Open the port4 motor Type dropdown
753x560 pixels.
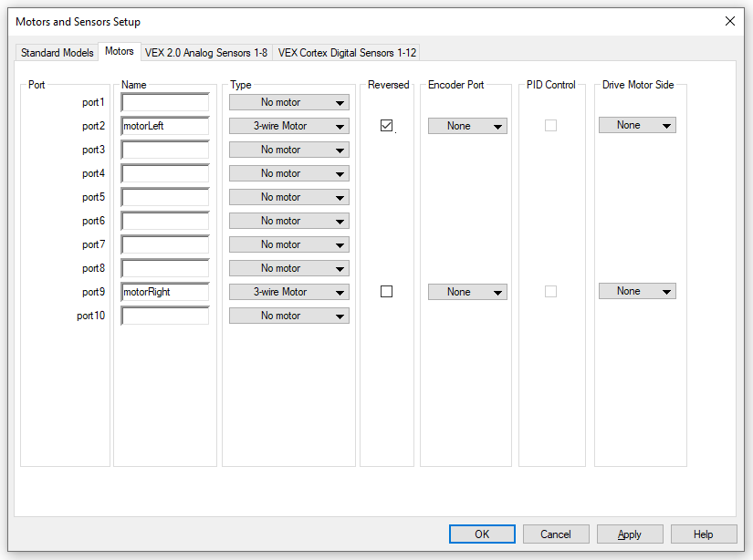289,173
